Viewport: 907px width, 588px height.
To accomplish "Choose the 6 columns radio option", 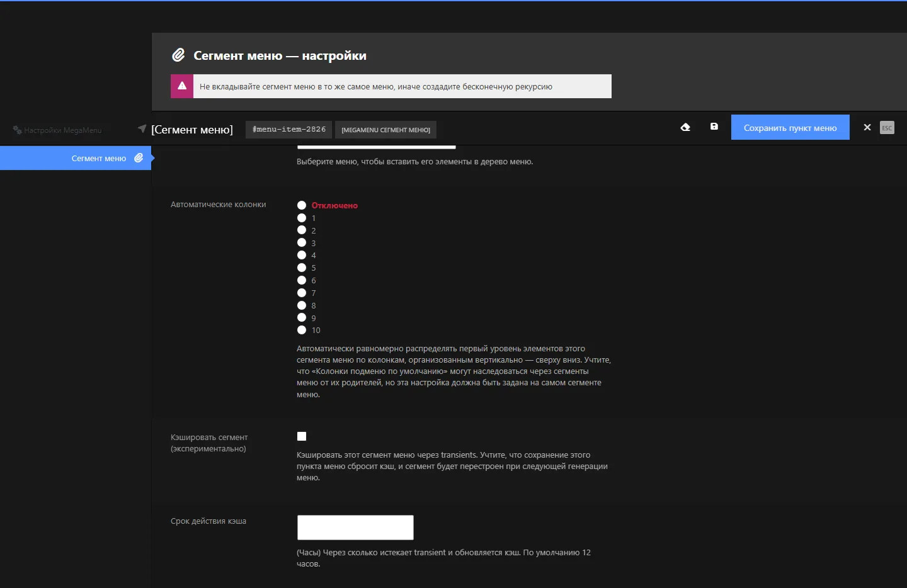I will coord(302,280).
